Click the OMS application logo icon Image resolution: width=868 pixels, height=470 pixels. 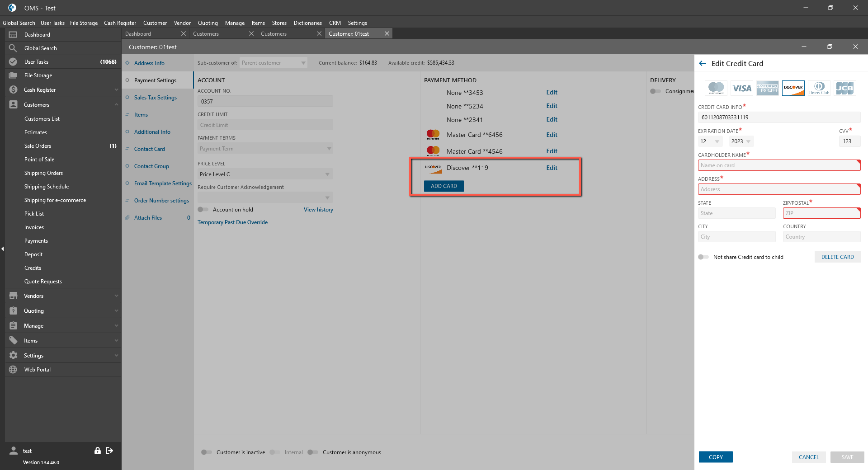click(12, 8)
